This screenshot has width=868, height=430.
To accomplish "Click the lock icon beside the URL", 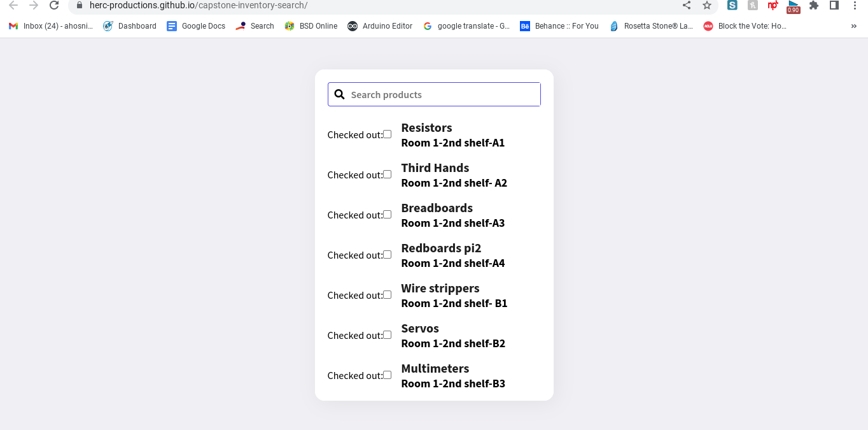I will coord(80,5).
